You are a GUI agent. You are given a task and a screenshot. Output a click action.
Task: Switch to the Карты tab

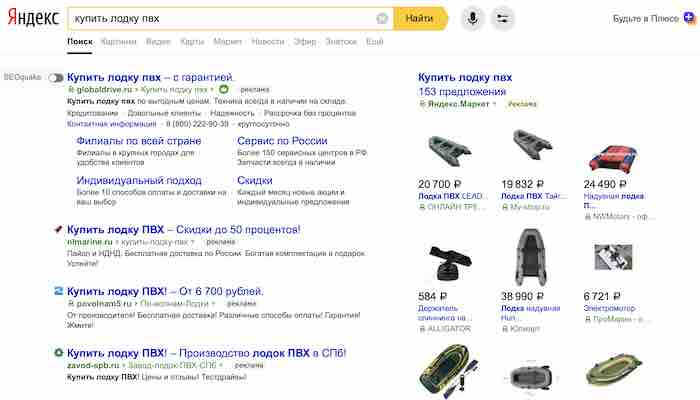(192, 42)
